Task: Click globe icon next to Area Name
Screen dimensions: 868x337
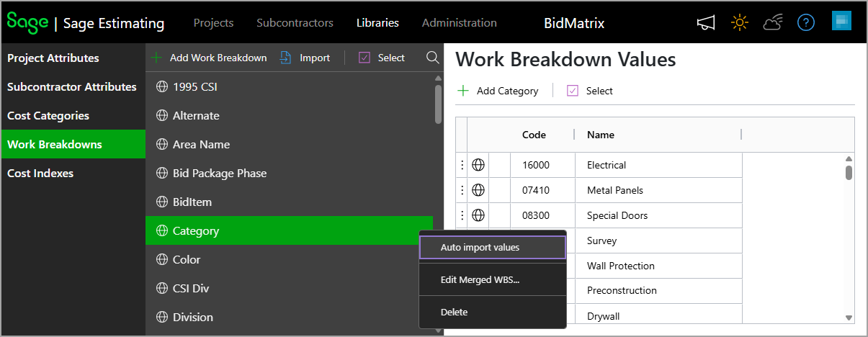Action: click(162, 145)
